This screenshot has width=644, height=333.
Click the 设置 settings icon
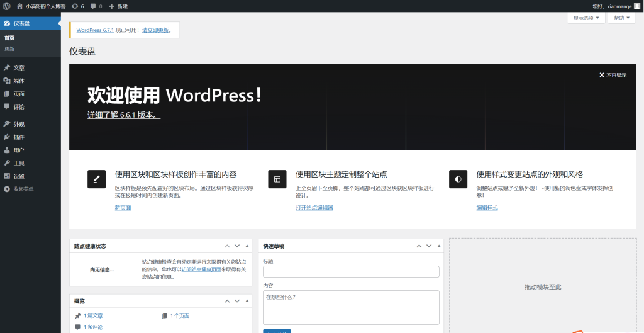(x=6, y=176)
